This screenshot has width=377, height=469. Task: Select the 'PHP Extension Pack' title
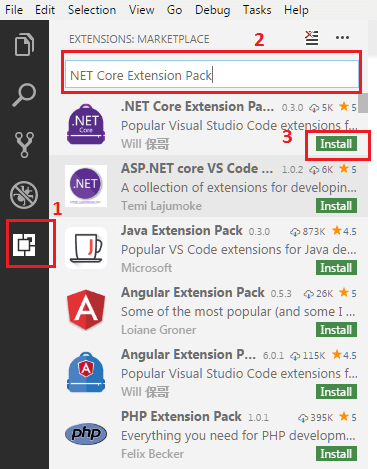(x=181, y=417)
